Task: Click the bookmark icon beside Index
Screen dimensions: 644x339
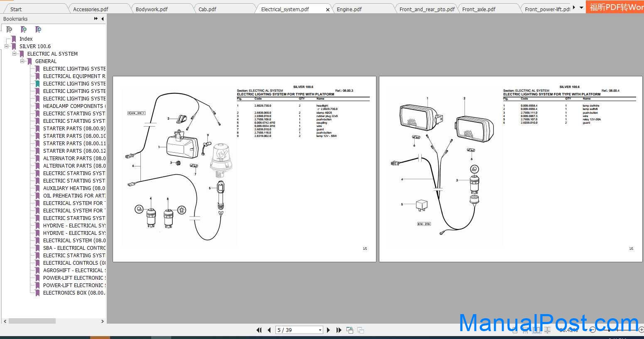Action: (14, 39)
